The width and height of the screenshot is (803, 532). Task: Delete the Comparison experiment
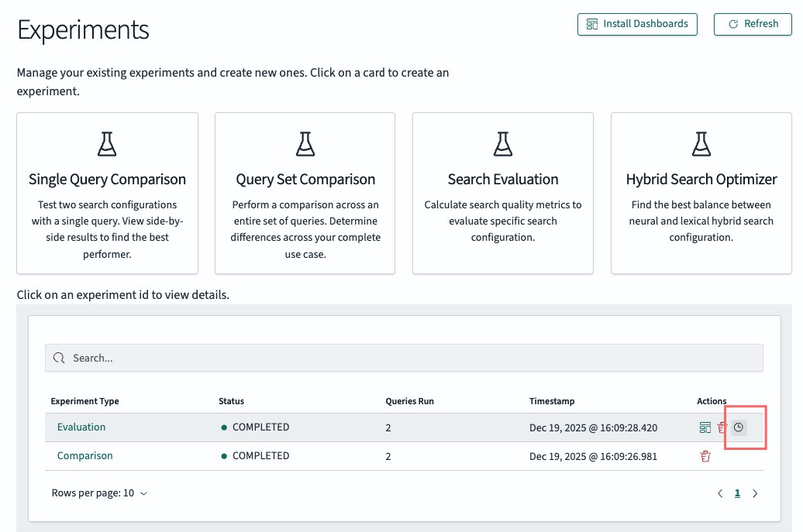705,456
